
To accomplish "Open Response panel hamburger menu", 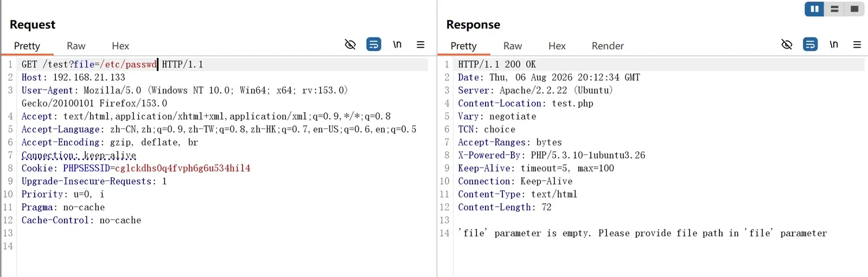I will 857,44.
